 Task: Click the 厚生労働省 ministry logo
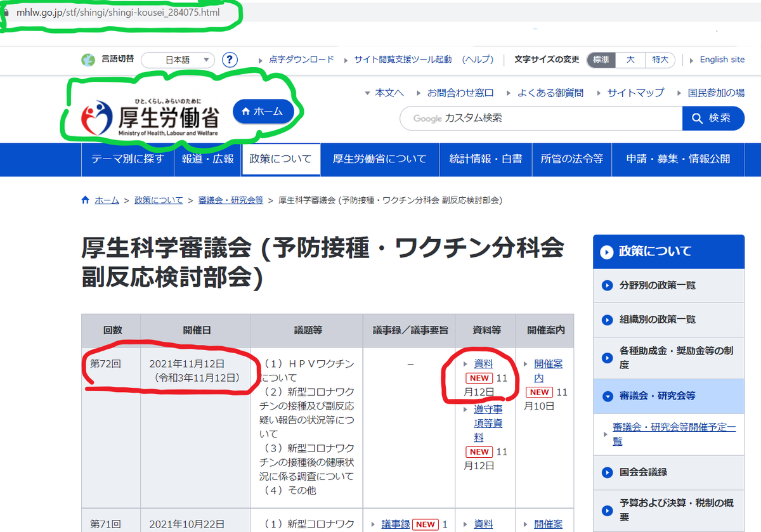click(x=151, y=117)
